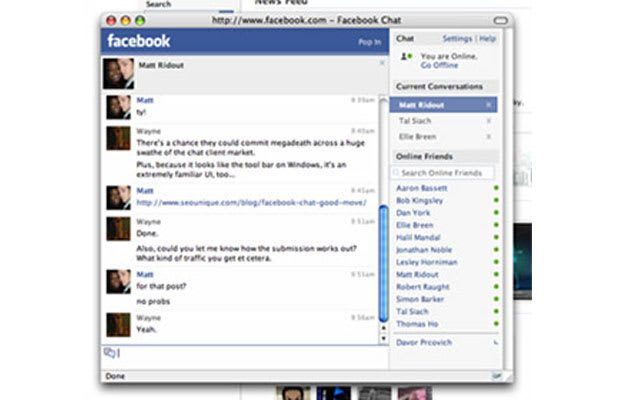The height and width of the screenshot is (400, 620).
Task: Close Matt Ridout in Current Conversations
Action: (489, 105)
